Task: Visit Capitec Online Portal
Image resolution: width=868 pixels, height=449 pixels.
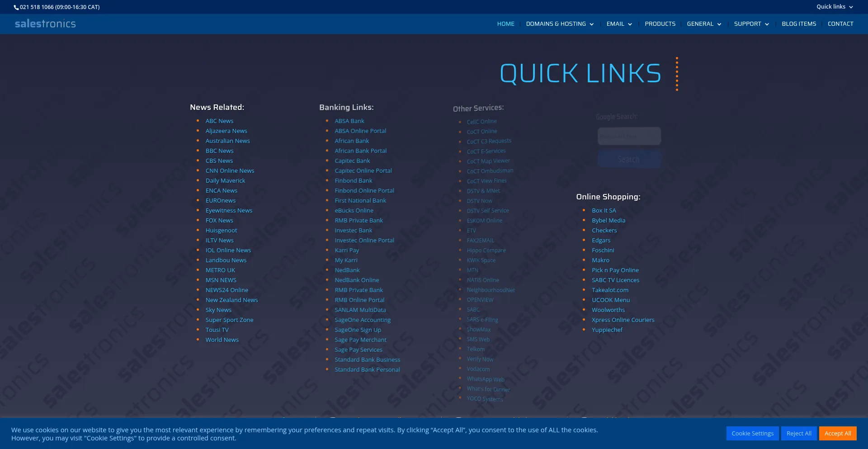Action: (x=363, y=171)
